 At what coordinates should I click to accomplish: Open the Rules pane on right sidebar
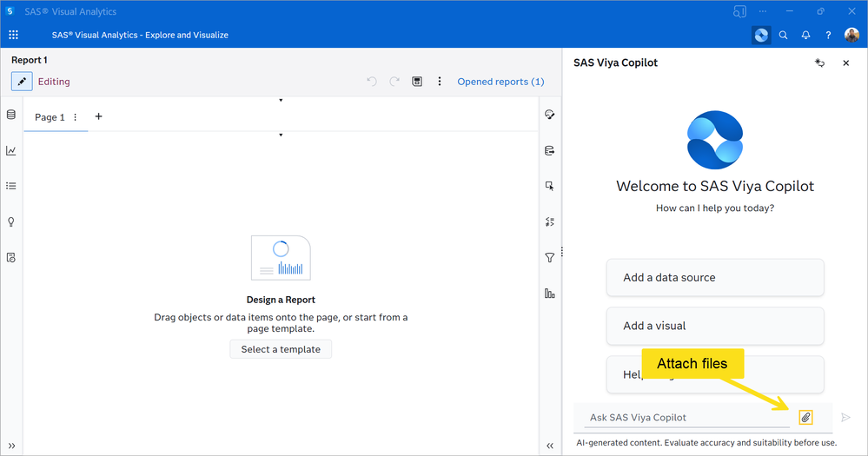pos(550,221)
